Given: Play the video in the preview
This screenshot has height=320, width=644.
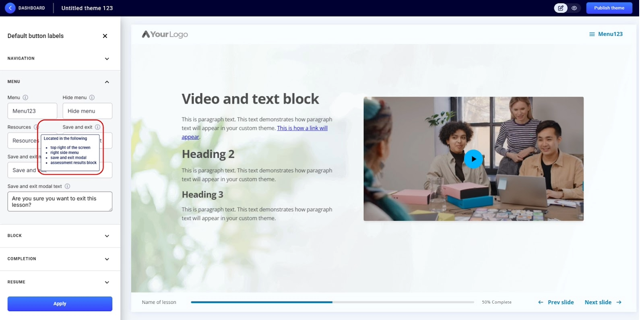Looking at the screenshot, I should pos(473,159).
